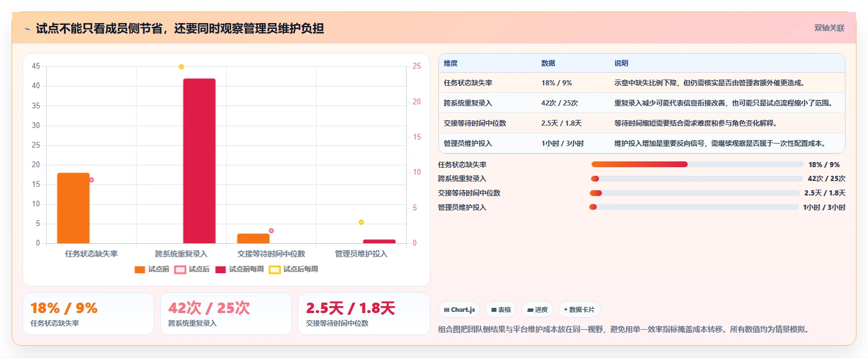
Task: Click the pink data point above 任务状态缺失率
Action: click(91, 180)
